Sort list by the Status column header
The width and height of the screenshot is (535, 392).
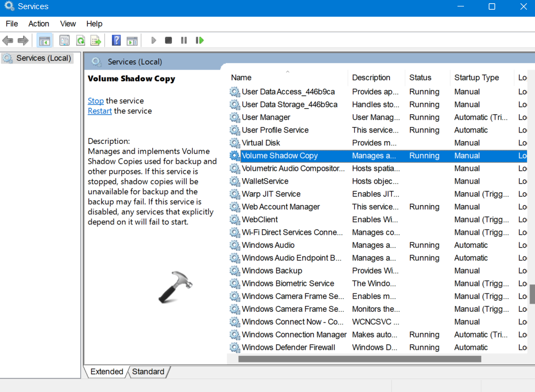coord(420,78)
